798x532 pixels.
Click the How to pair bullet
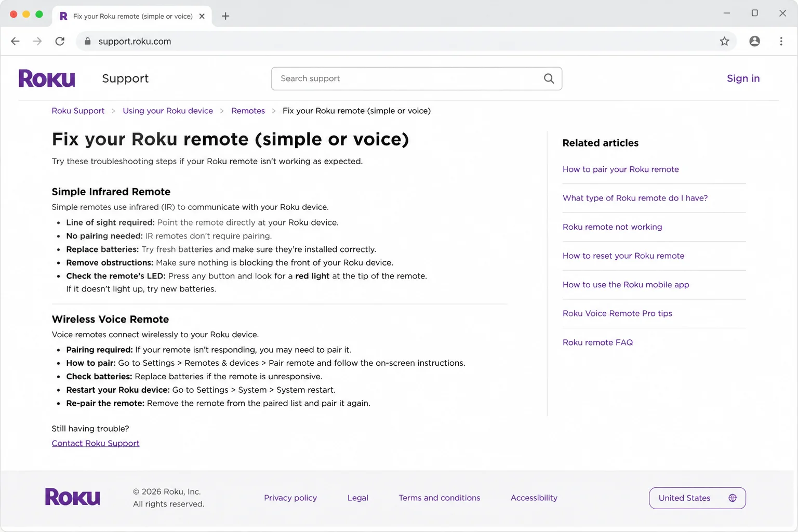click(x=265, y=363)
